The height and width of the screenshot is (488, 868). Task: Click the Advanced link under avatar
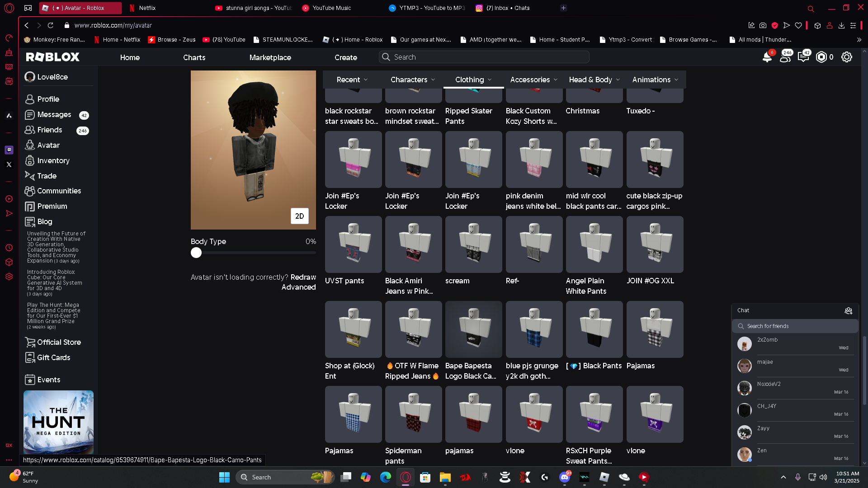[298, 287]
